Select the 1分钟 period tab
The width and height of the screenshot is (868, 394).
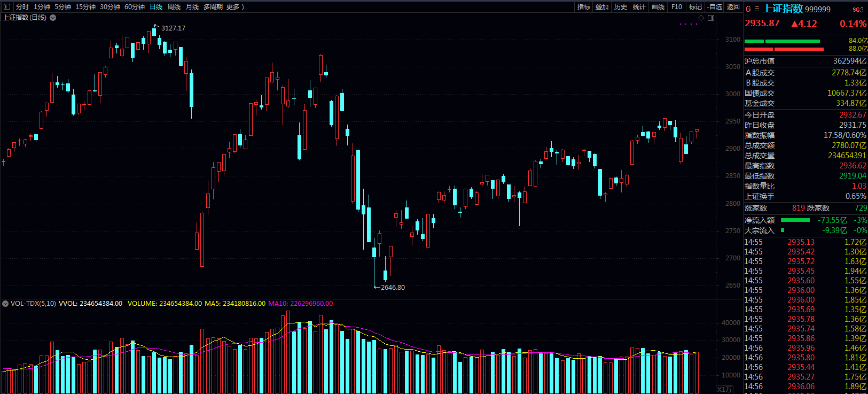pyautogui.click(x=42, y=7)
